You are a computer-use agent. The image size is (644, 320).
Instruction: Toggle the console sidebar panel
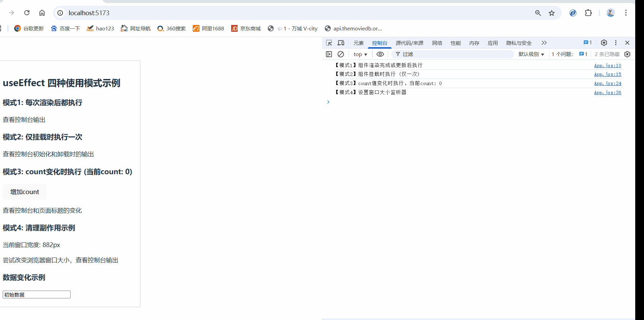[329, 54]
